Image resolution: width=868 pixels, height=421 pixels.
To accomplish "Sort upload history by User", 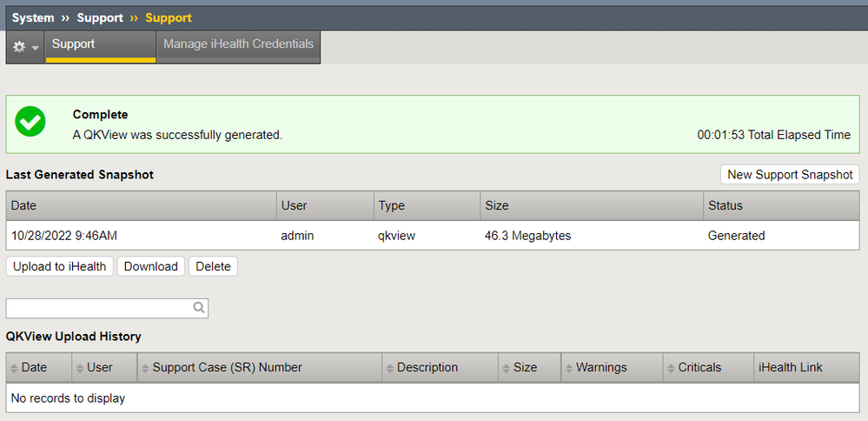I will click(x=104, y=367).
